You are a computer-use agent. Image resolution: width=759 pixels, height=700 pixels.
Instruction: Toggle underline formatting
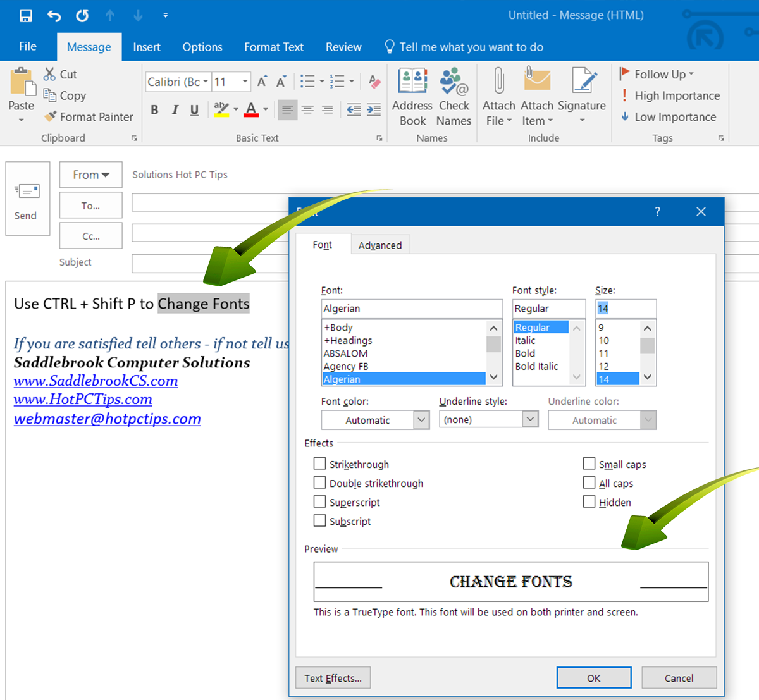pos(194,110)
